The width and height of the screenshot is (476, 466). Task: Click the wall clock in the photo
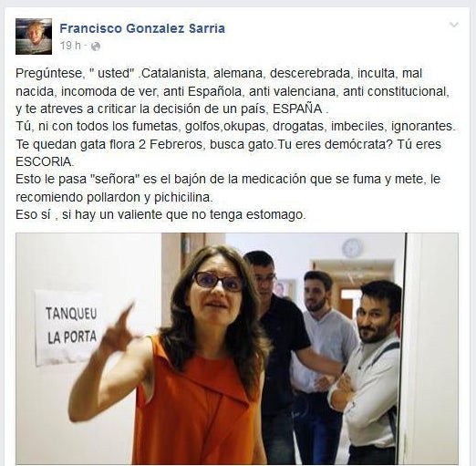tap(352, 248)
